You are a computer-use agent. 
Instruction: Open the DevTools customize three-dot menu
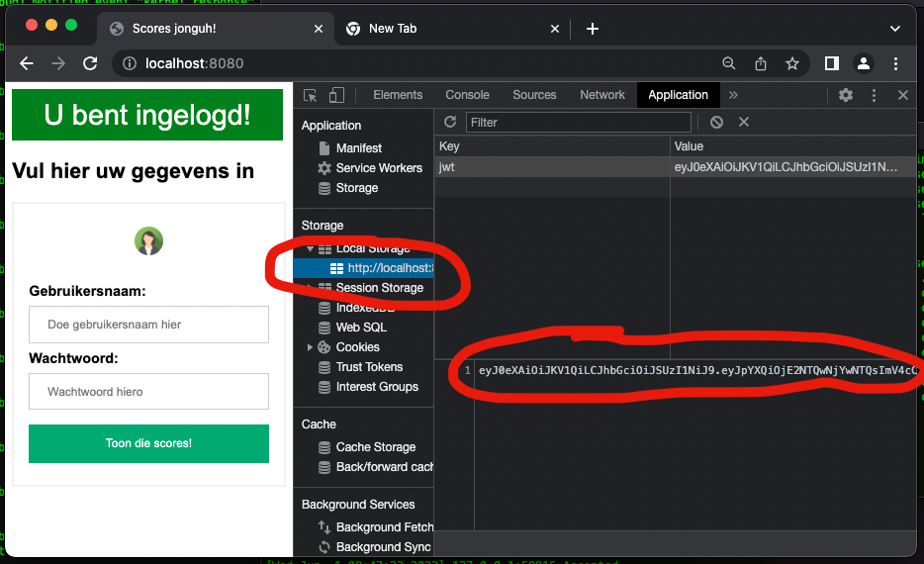click(874, 95)
